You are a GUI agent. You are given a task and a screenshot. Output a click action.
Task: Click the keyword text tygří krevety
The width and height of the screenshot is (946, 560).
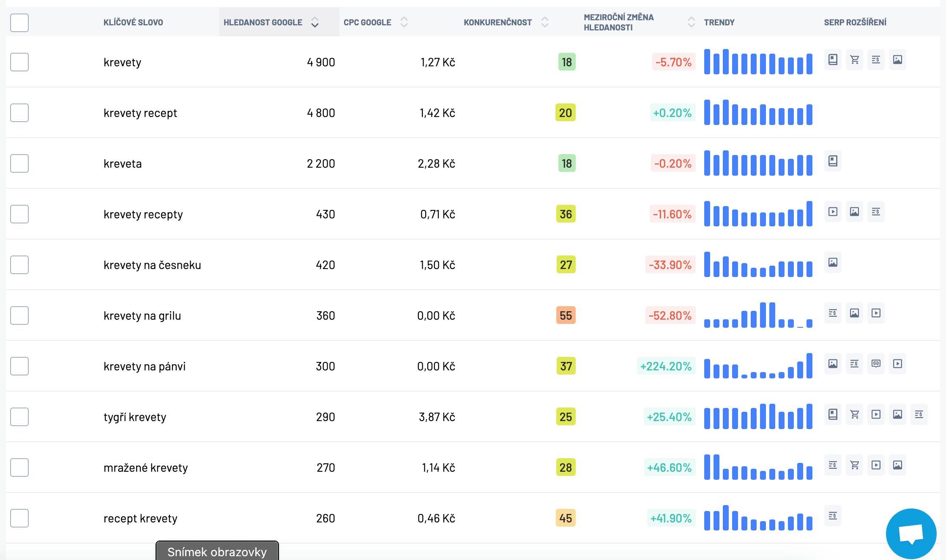click(135, 417)
